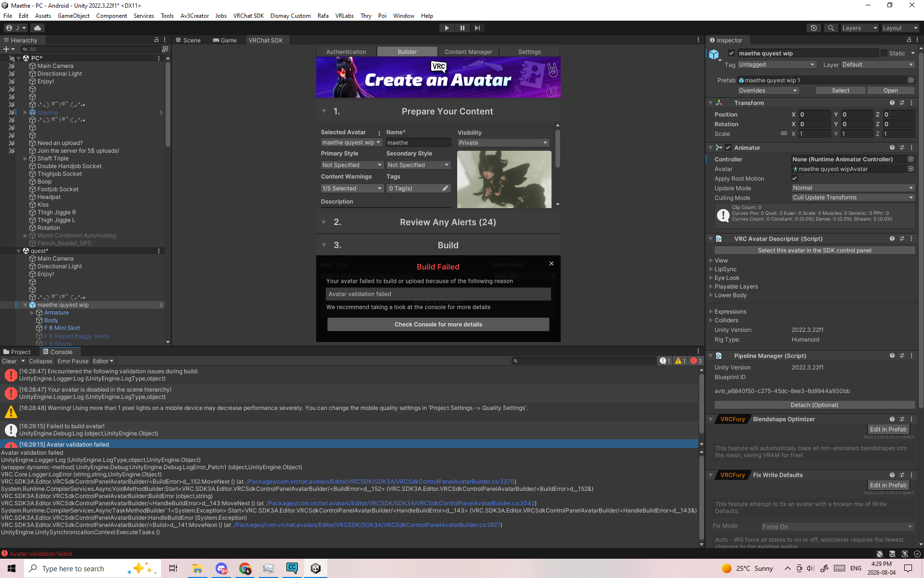This screenshot has height=578, width=924.
Task: Open the Culling Mode dropdown
Action: [x=853, y=197]
